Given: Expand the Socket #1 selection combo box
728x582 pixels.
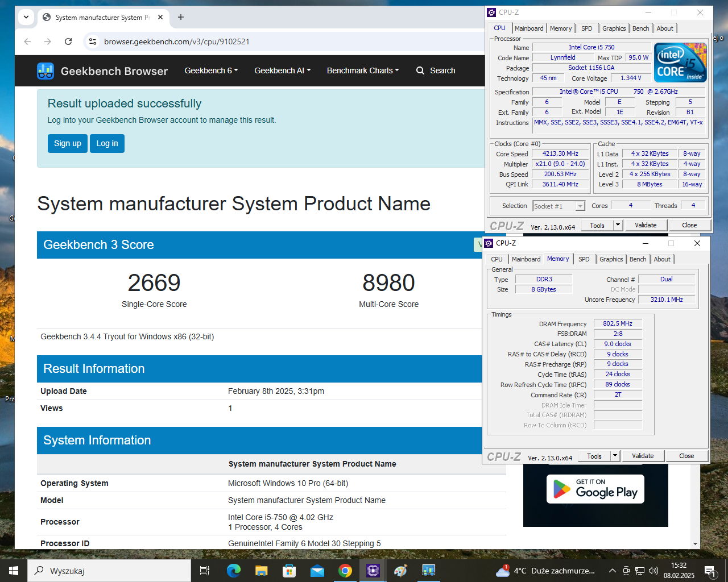Looking at the screenshot, I should 580,206.
